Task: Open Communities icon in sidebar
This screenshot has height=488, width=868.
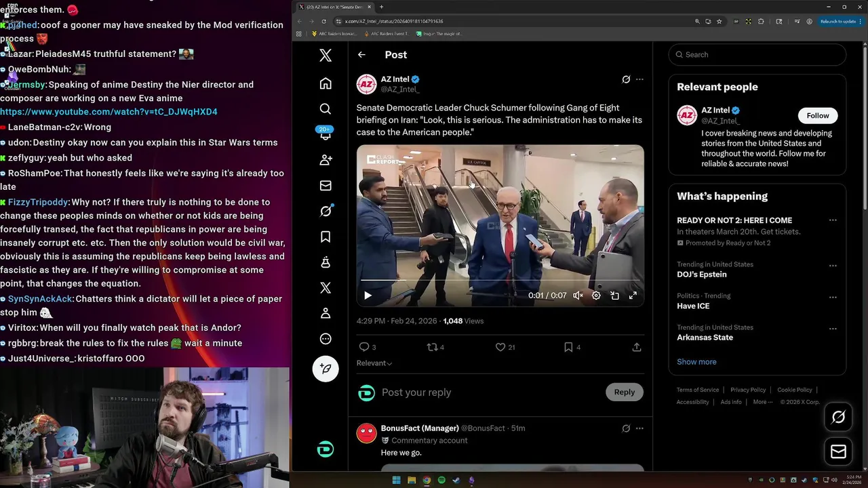Action: pos(325,262)
